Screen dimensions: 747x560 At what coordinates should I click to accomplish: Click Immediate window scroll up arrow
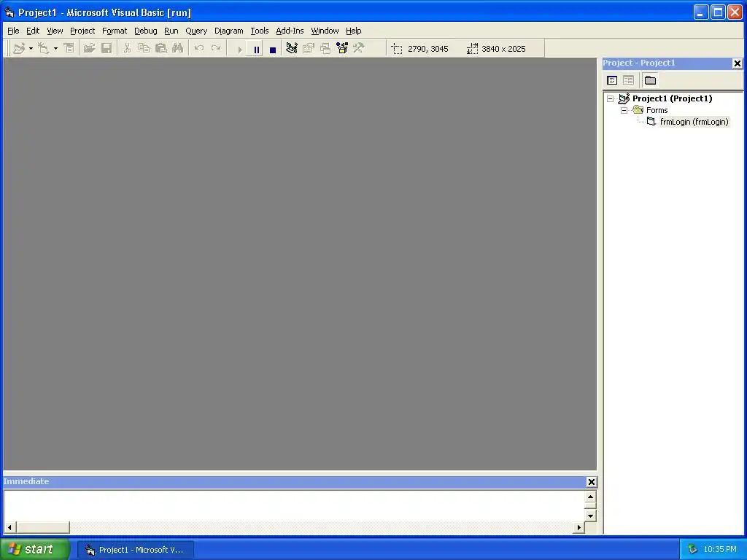(590, 497)
